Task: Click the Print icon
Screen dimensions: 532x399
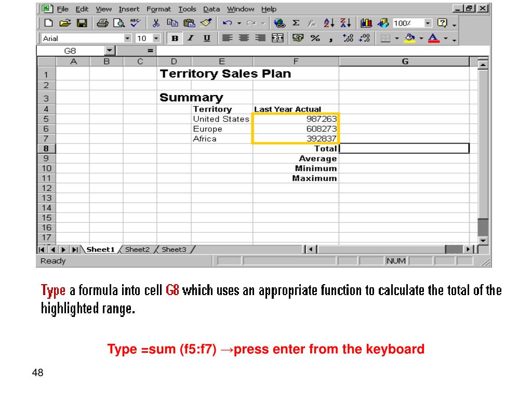Action: (102, 23)
